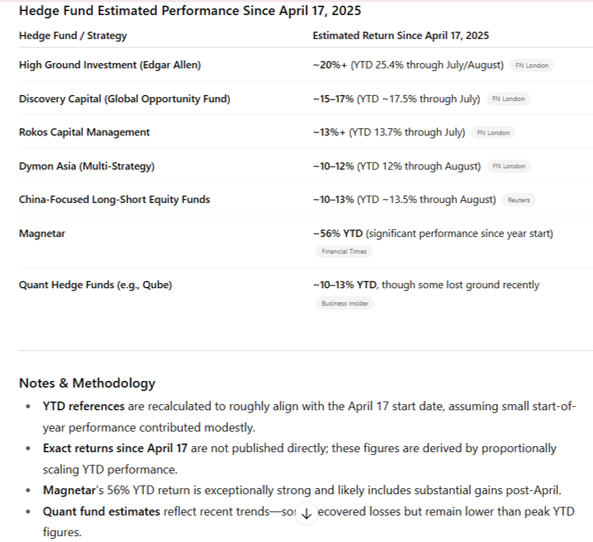The height and width of the screenshot is (542, 593).
Task: Click FN London citation next to Dymon Asia
Action: click(509, 166)
